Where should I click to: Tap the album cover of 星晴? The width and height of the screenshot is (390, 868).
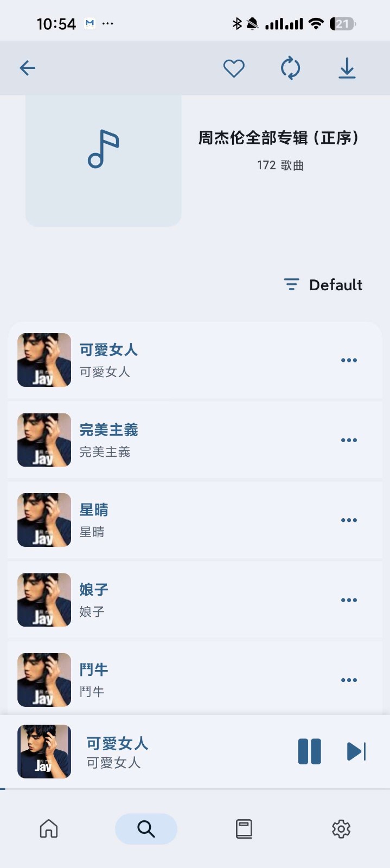coord(44,520)
